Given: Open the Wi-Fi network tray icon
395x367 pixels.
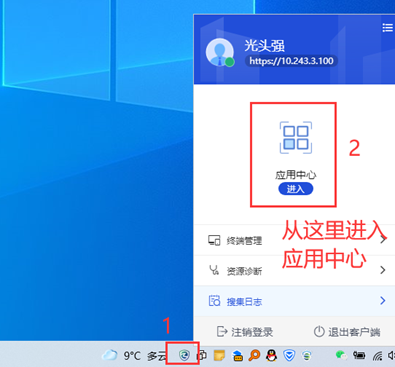Looking at the screenshot, I should point(377,356).
